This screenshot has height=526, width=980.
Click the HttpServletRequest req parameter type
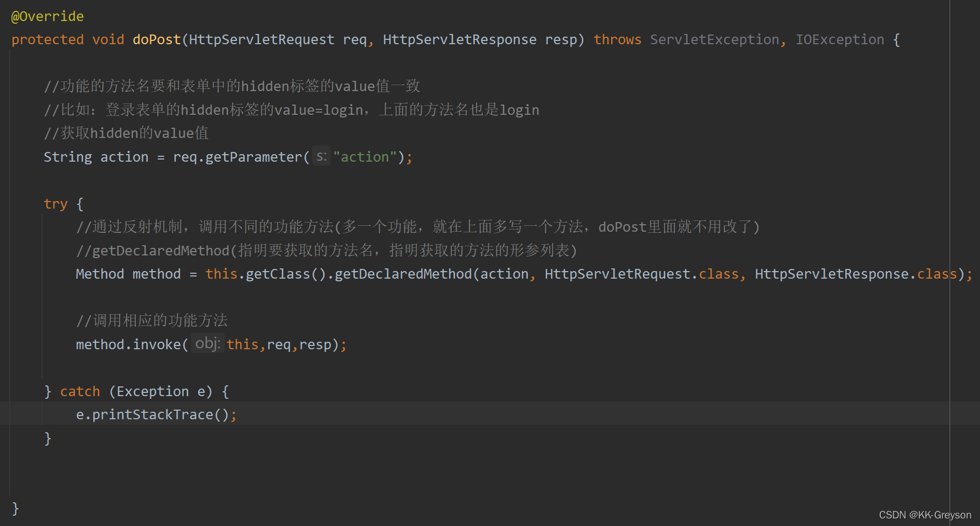coord(261,40)
